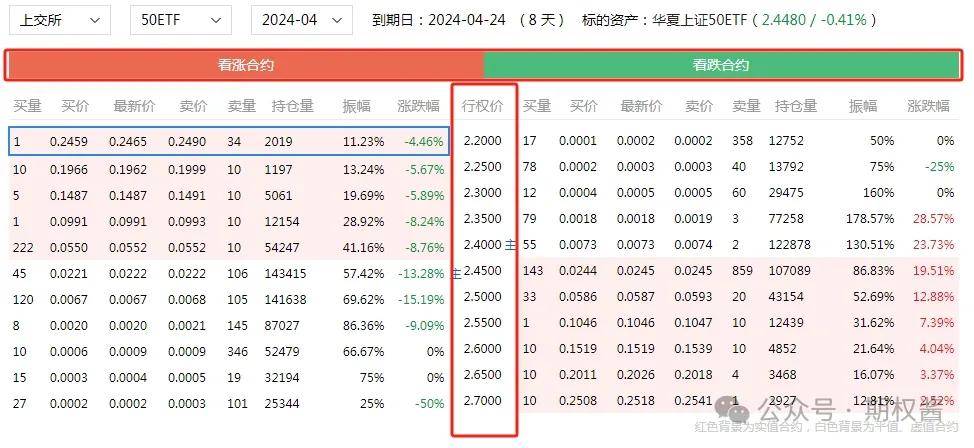Open the 2024-04 expiry month dropdown
This screenshot has width=974, height=448.
(301, 20)
